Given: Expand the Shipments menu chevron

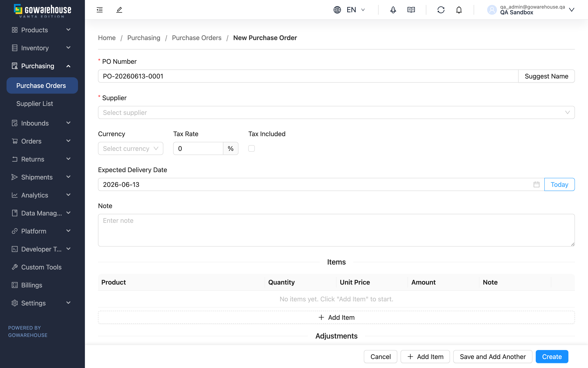Looking at the screenshot, I should click(x=69, y=177).
